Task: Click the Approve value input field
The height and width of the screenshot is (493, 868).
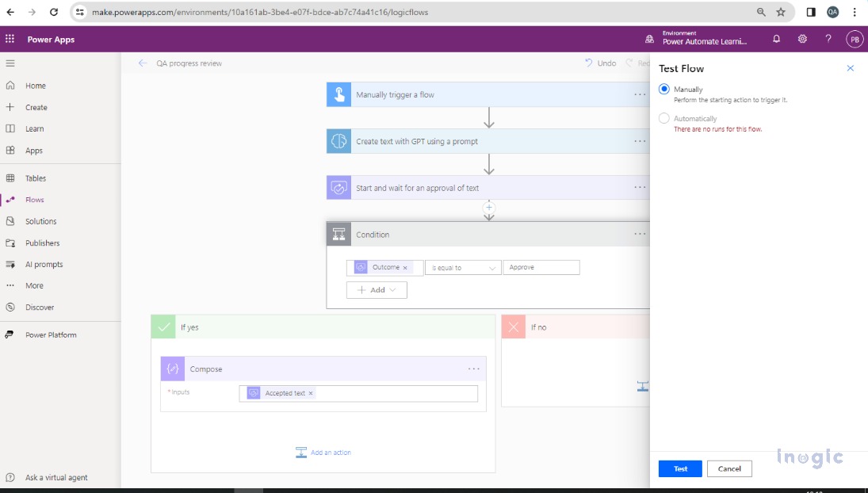Action: coord(541,268)
